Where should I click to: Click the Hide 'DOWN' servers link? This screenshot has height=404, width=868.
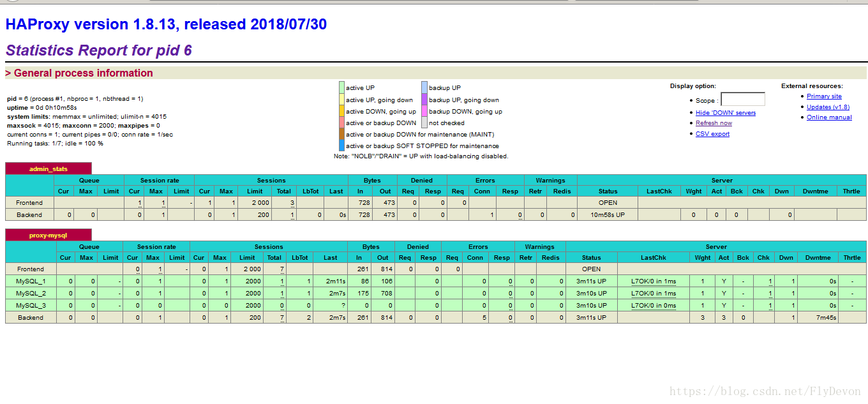click(x=726, y=113)
